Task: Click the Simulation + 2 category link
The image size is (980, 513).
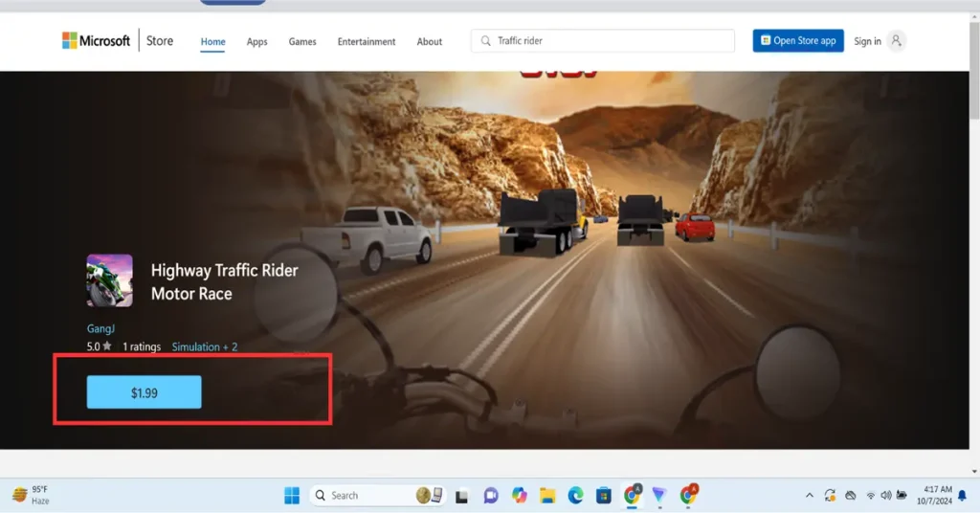Action: (x=205, y=346)
